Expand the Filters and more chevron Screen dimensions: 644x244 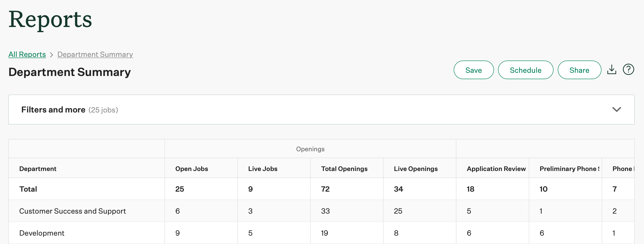[x=616, y=110]
